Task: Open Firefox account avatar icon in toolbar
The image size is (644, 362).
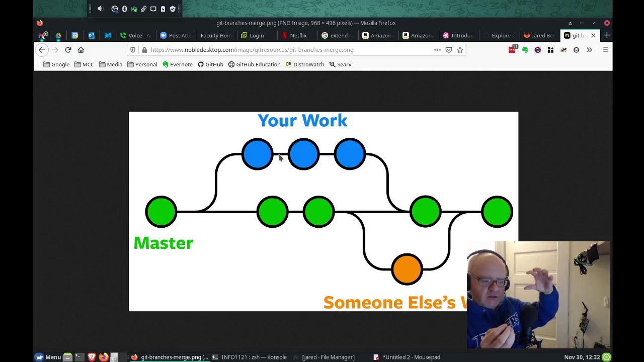Action: coord(576,50)
